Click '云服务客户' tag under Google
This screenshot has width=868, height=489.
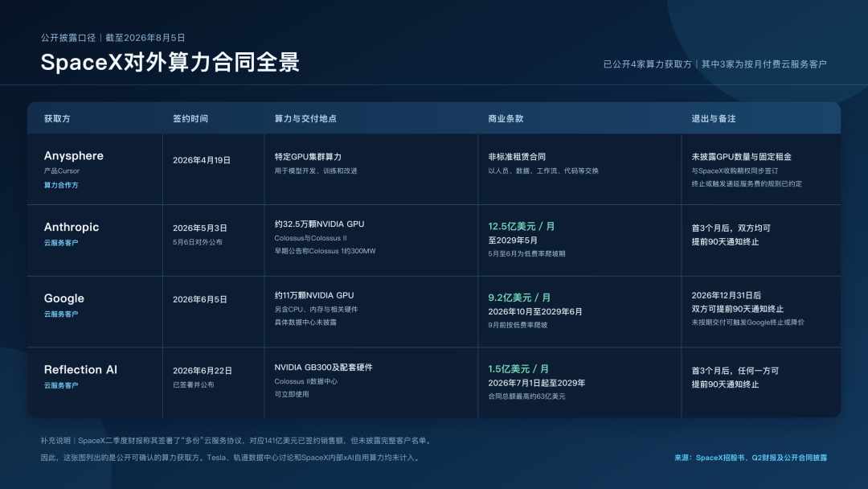coord(61,314)
